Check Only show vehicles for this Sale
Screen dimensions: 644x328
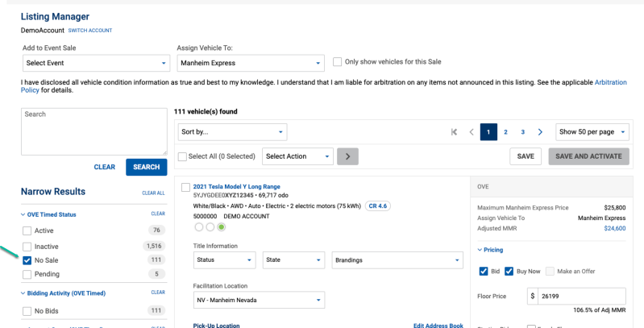[338, 62]
